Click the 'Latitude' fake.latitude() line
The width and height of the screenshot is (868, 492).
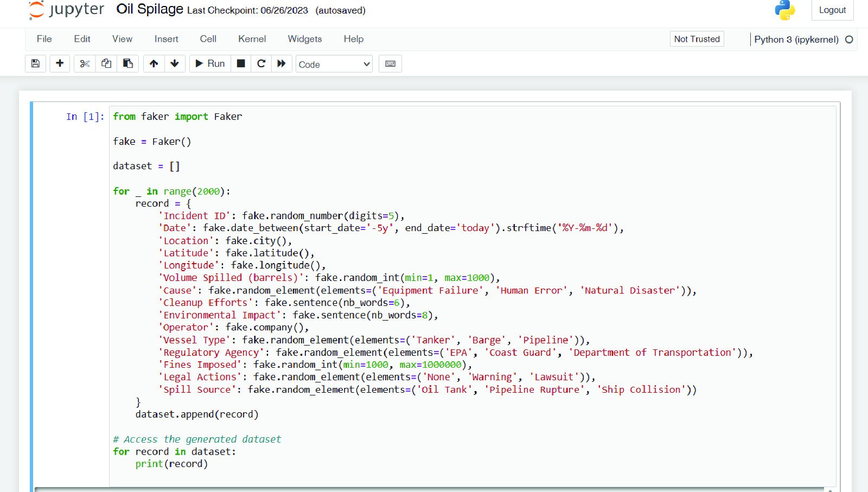pos(236,253)
